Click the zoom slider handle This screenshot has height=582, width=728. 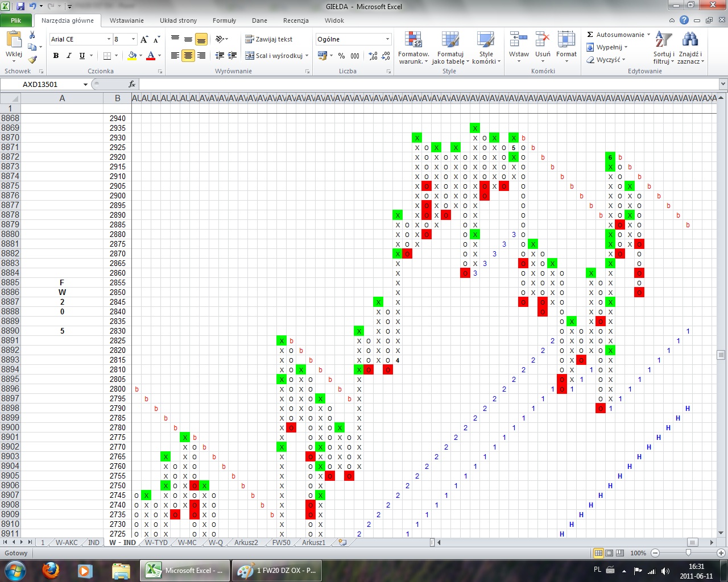(x=688, y=553)
